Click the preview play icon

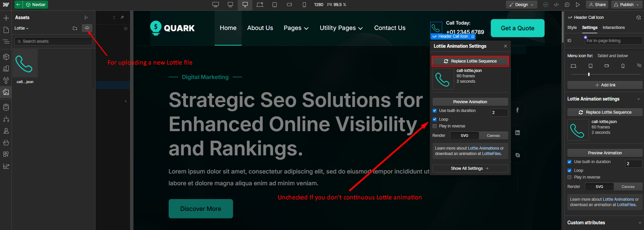(x=578, y=5)
